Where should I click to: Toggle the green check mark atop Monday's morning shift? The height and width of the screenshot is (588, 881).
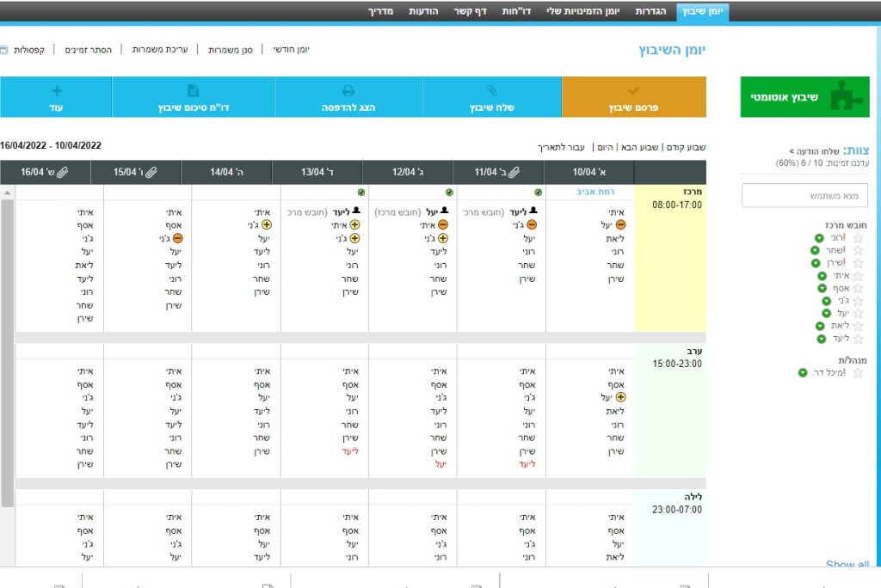[539, 193]
